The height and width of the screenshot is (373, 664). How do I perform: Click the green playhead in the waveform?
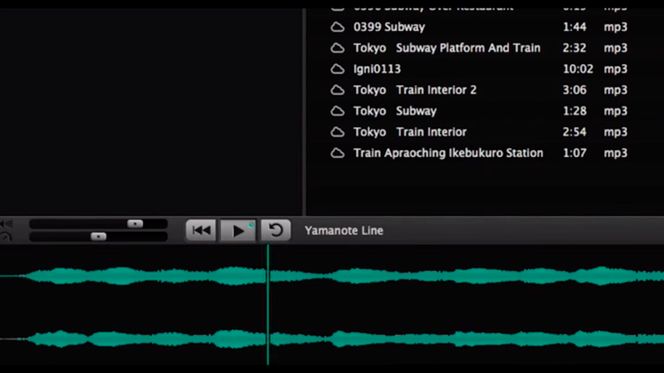(x=268, y=305)
